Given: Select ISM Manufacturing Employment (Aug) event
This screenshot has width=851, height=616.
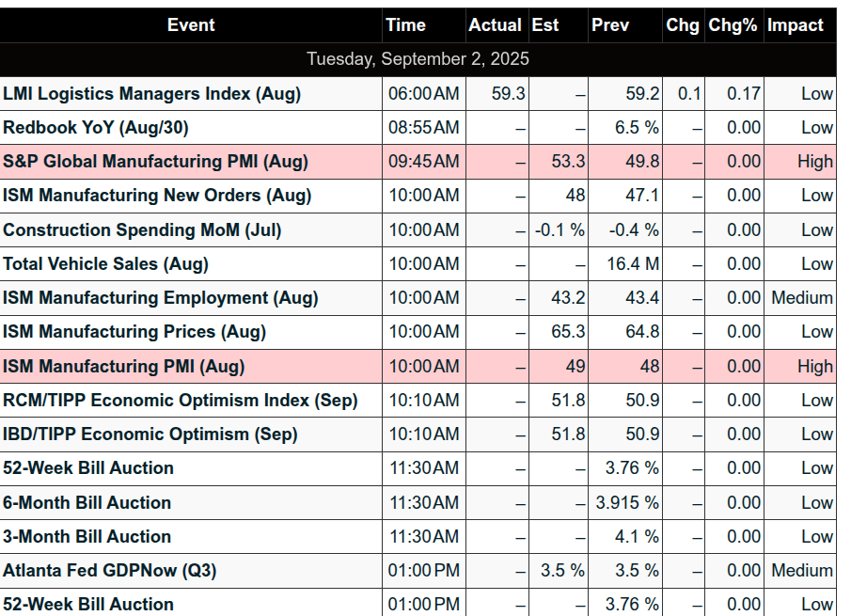Looking at the screenshot, I should pyautogui.click(x=161, y=298).
